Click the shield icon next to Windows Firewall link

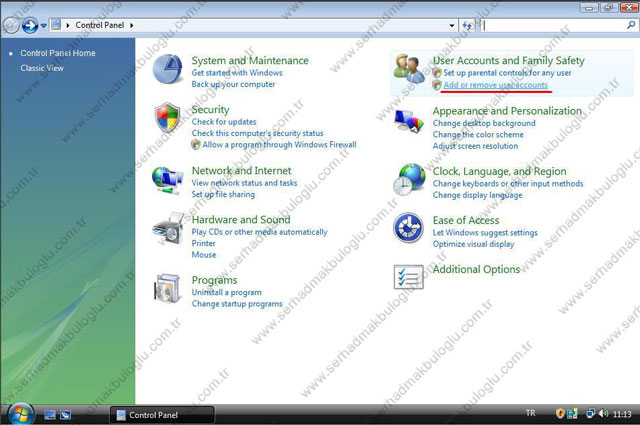[196, 145]
